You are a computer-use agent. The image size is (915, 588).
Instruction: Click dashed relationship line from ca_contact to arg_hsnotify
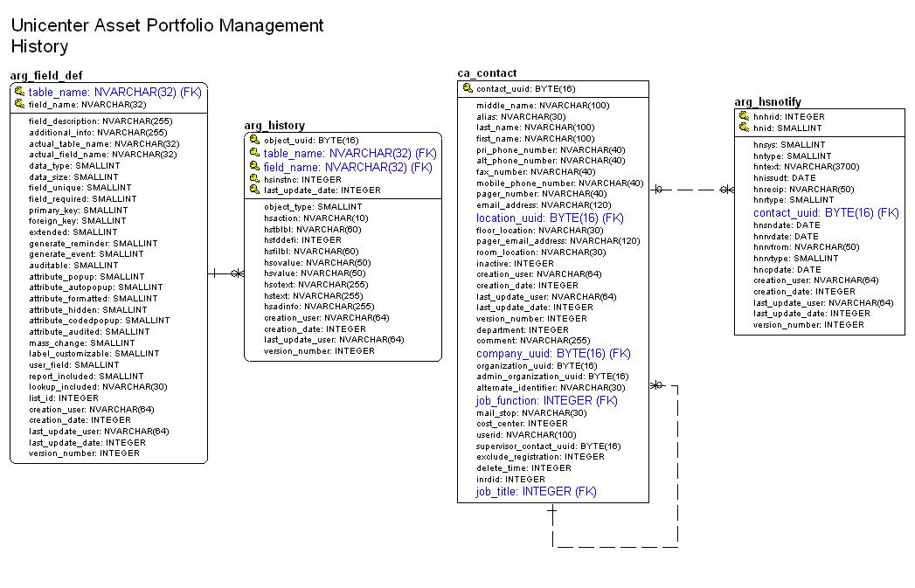pyautogui.click(x=692, y=190)
